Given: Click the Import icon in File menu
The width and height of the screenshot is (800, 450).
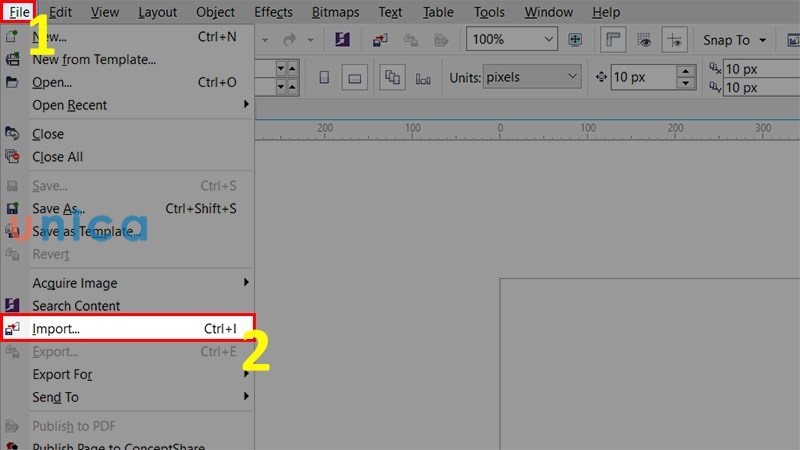Looking at the screenshot, I should pyautogui.click(x=12, y=329).
